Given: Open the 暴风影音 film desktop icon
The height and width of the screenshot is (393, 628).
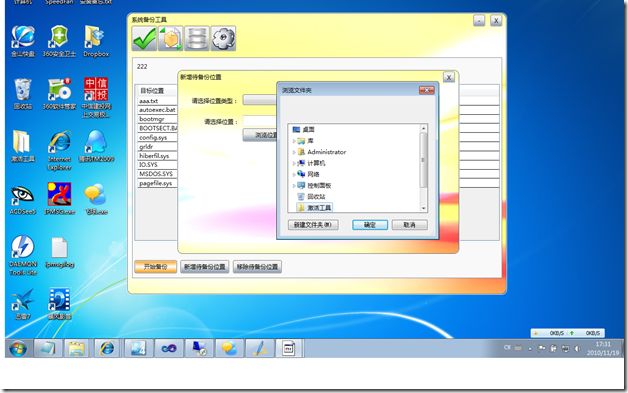Looking at the screenshot, I should point(59,304).
